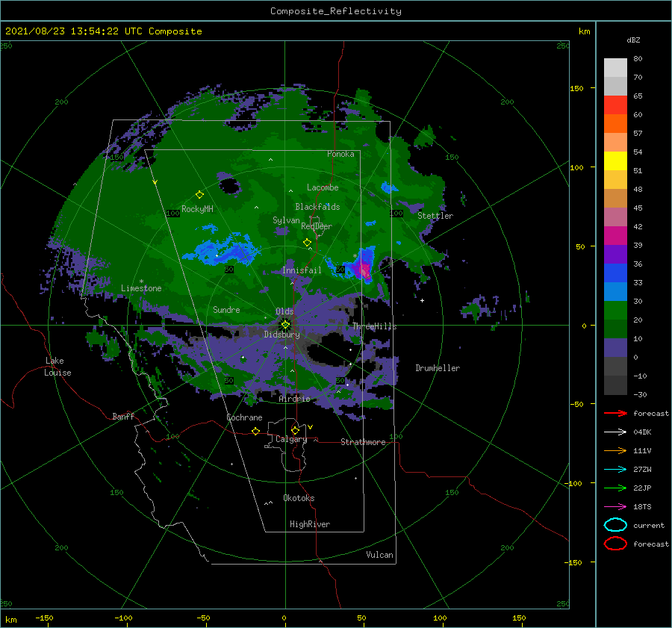The image size is (672, 628).
Task: Pick the light gray 70-80 dBZ swatch
Action: coord(615,68)
